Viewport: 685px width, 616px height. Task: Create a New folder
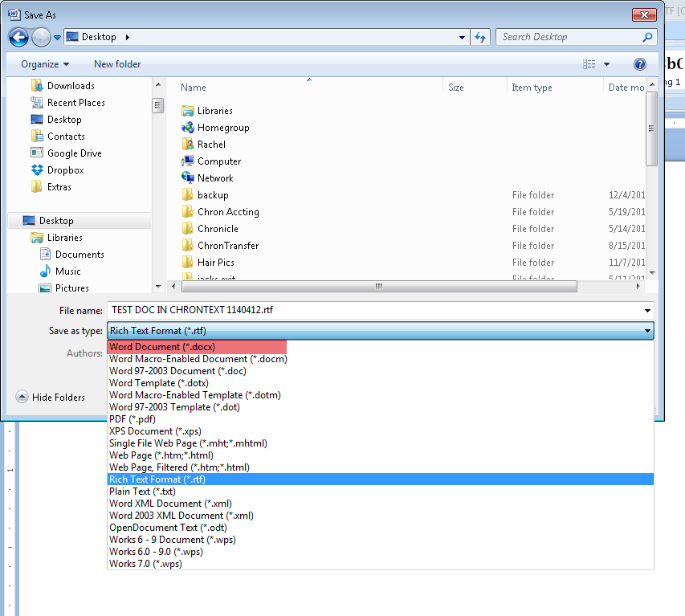[117, 64]
